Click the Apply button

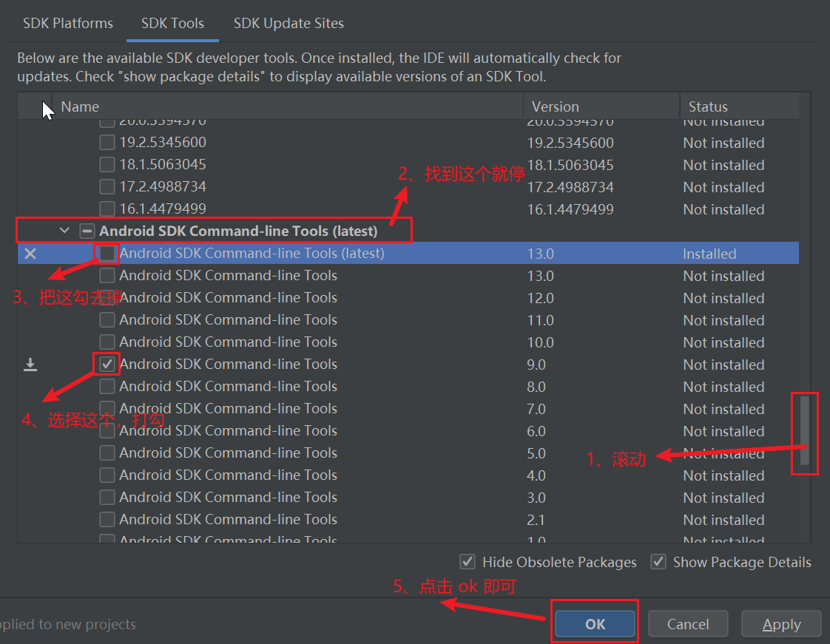781,625
